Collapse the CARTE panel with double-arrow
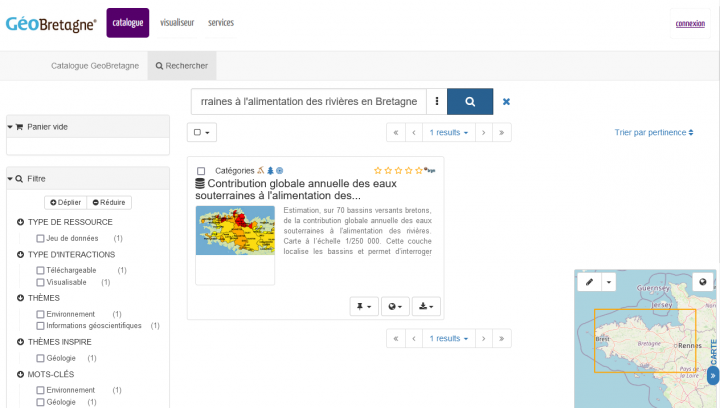The image size is (720, 408). (713, 376)
